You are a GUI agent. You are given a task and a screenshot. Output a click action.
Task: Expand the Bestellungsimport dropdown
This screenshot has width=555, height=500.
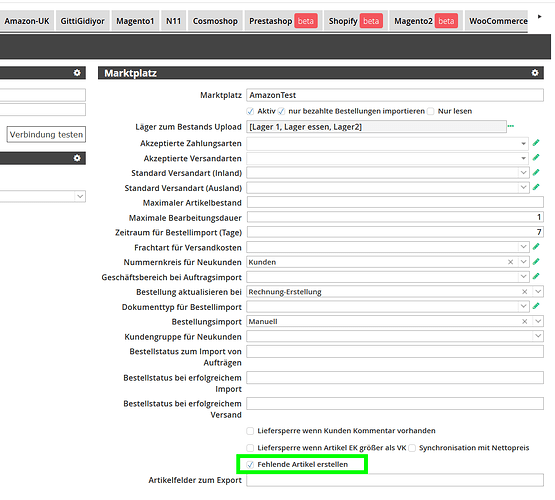point(538,321)
